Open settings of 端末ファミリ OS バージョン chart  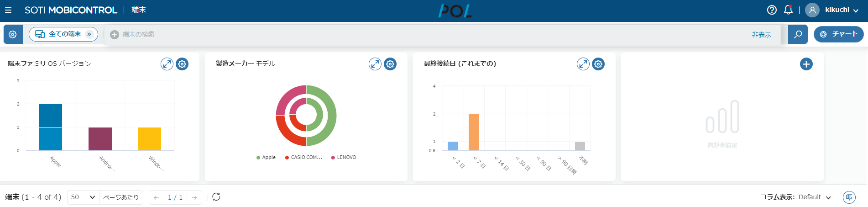(182, 64)
